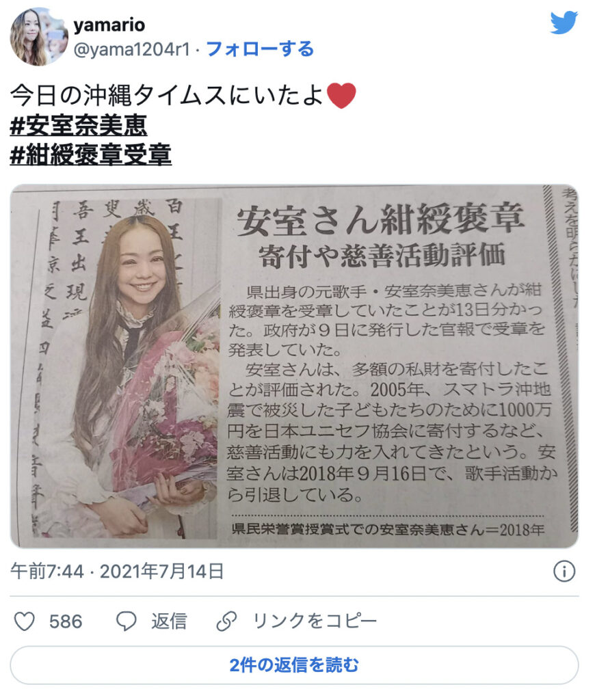Open the #安室奈美恵 hashtag
This screenshot has height=700, width=595.
(79, 125)
